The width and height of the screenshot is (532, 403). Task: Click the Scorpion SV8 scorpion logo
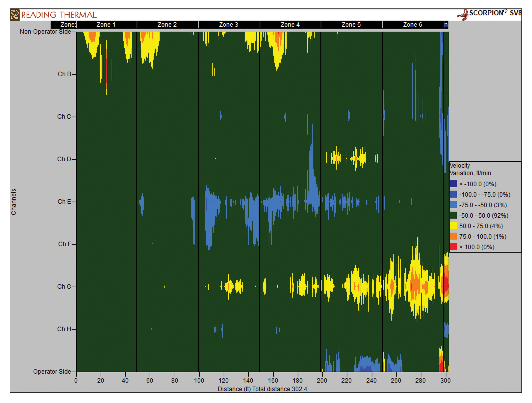pyautogui.click(x=462, y=15)
